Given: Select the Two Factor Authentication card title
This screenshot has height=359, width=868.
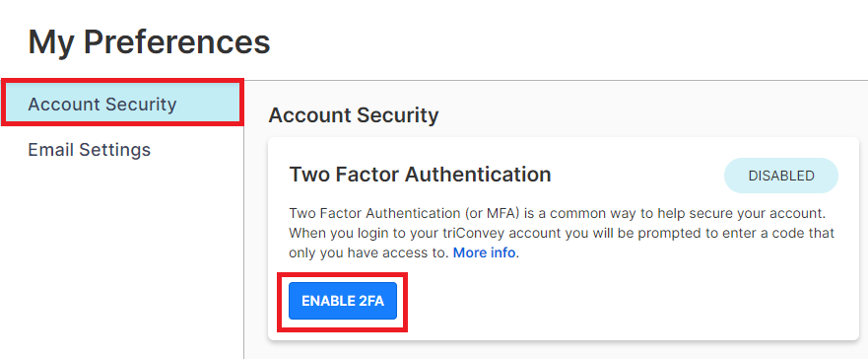Looking at the screenshot, I should pyautogui.click(x=420, y=175).
